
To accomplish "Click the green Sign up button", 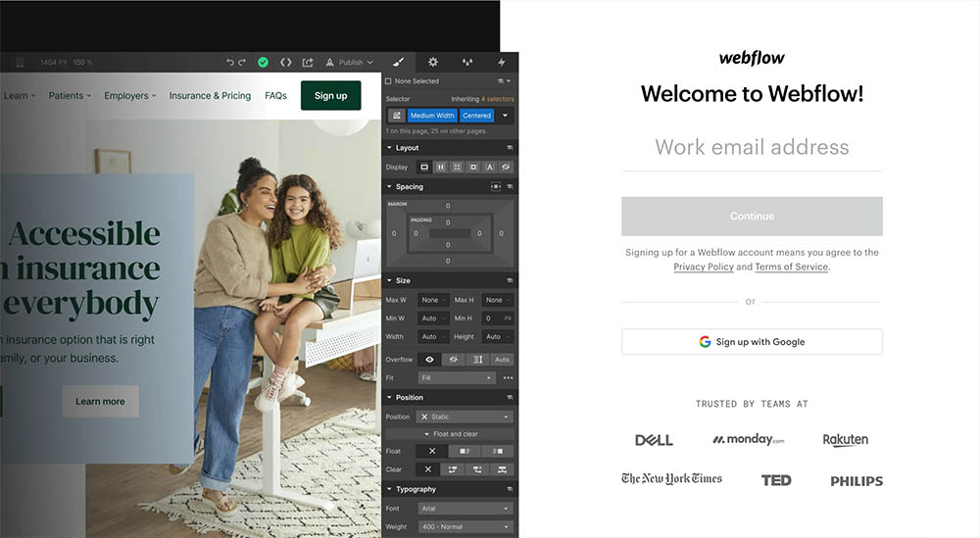I will [x=330, y=96].
